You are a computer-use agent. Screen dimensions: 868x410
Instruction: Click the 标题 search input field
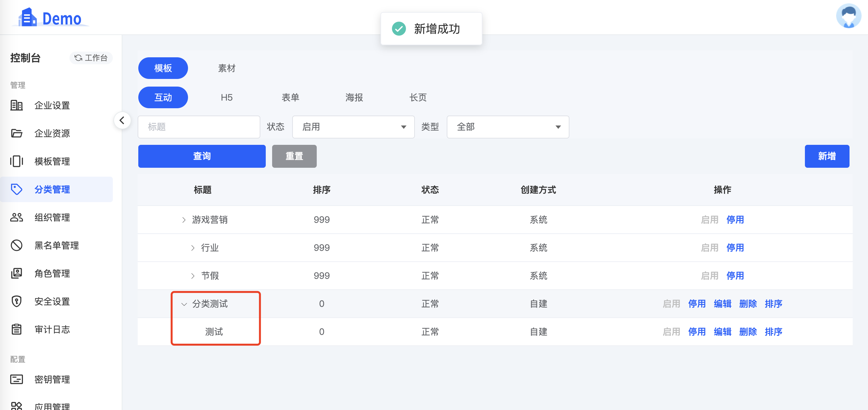pos(199,127)
